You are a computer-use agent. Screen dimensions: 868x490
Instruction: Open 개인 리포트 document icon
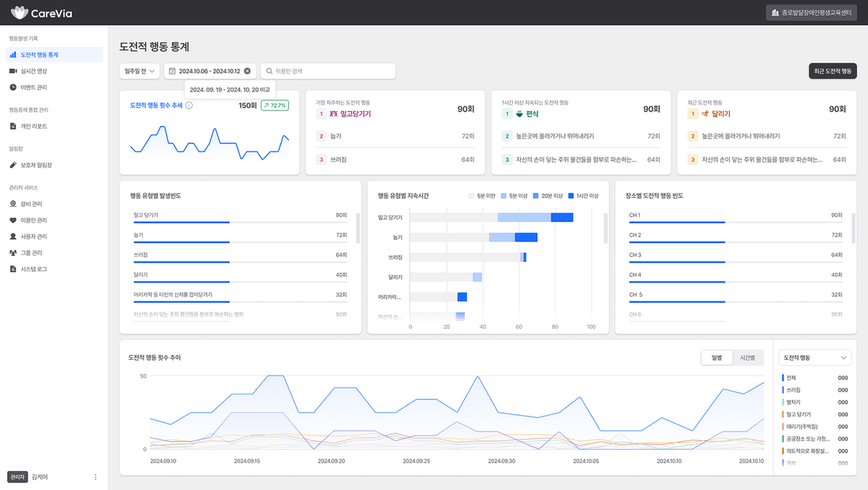coord(13,126)
